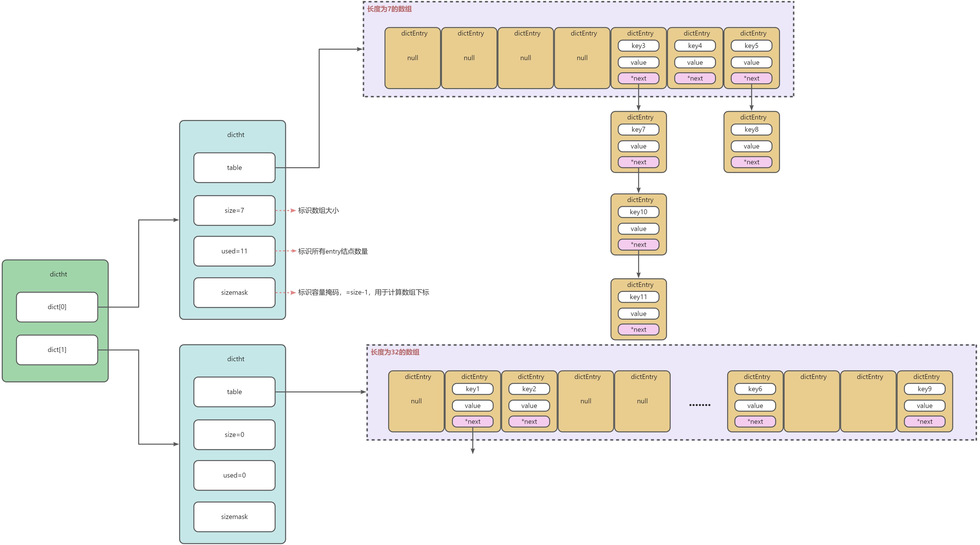
Task: Click *next pointer under key5
Action: click(x=751, y=78)
